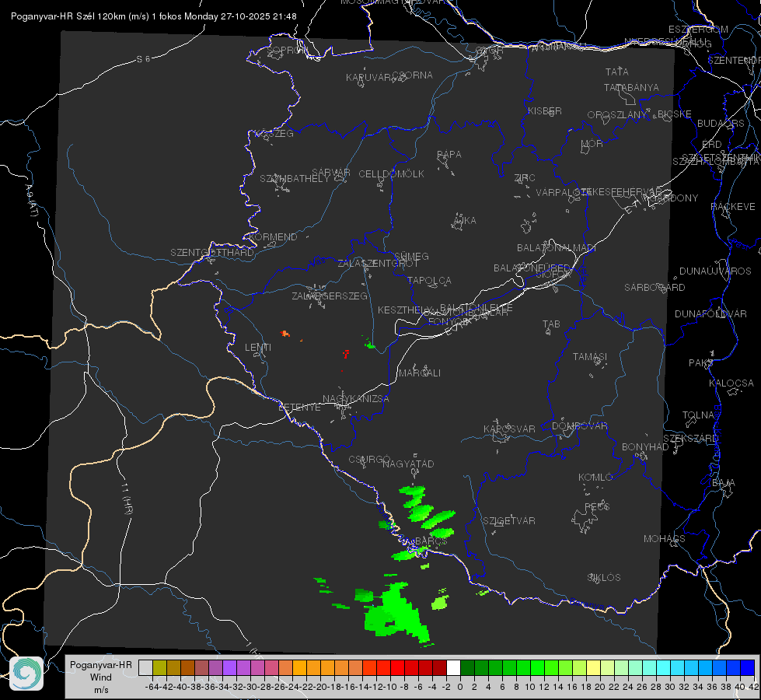
Task: Click the red echo north of Nagykanizsa
Action: click(x=346, y=354)
